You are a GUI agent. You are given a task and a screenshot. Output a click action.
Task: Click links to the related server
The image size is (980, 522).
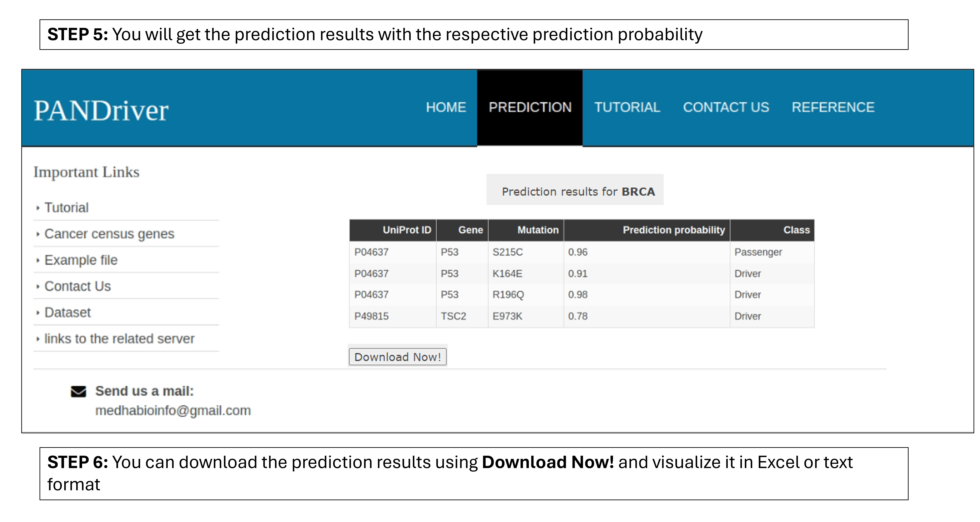(119, 339)
